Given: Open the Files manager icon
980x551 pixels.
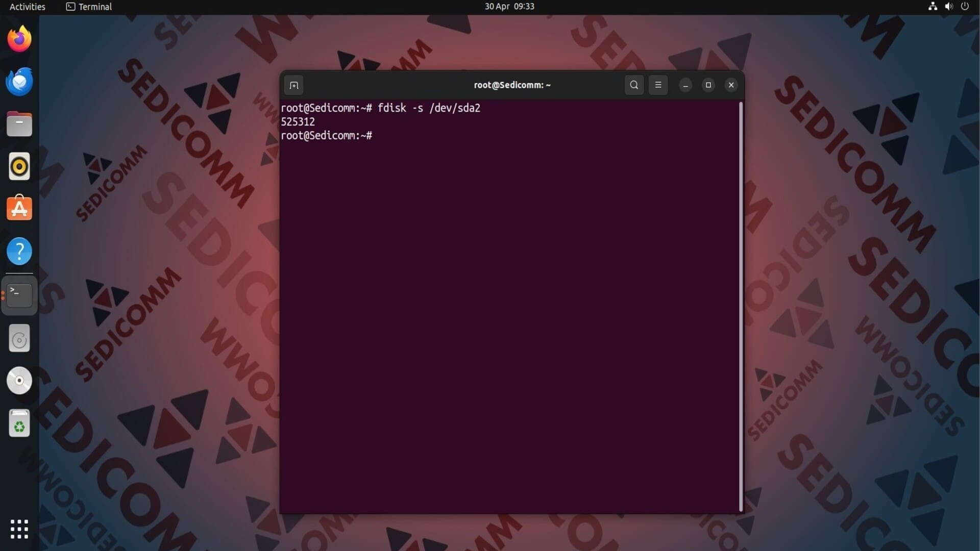Looking at the screenshot, I should 19,124.
